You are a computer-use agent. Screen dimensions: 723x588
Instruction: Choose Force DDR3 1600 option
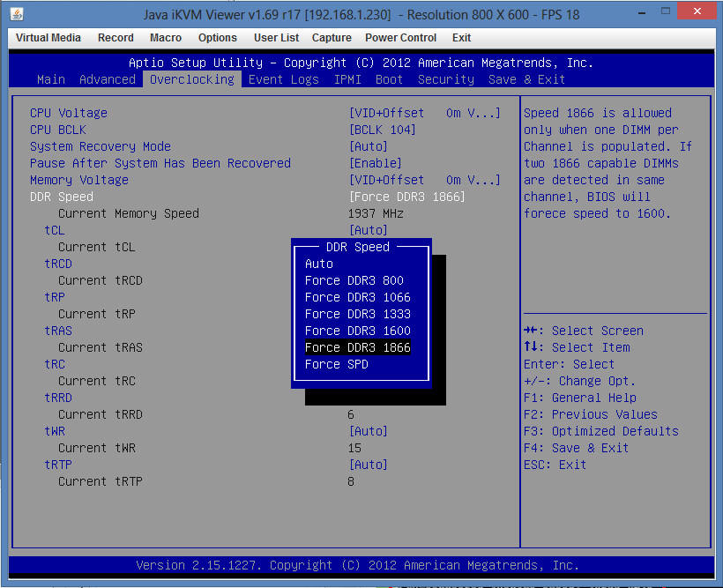point(357,331)
